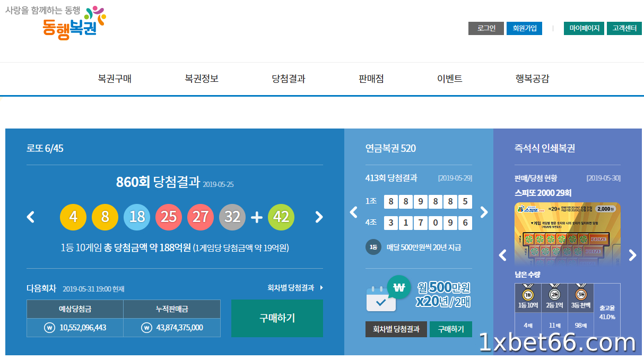Advance 연금복권 panel with right arrow
The height and width of the screenshot is (359, 644).
click(483, 212)
